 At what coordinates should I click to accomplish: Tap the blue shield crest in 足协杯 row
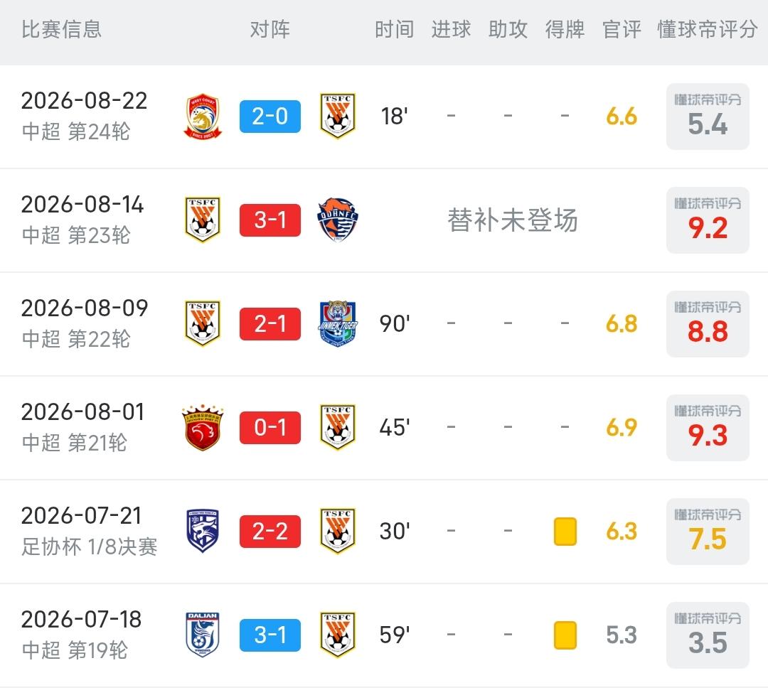202,531
